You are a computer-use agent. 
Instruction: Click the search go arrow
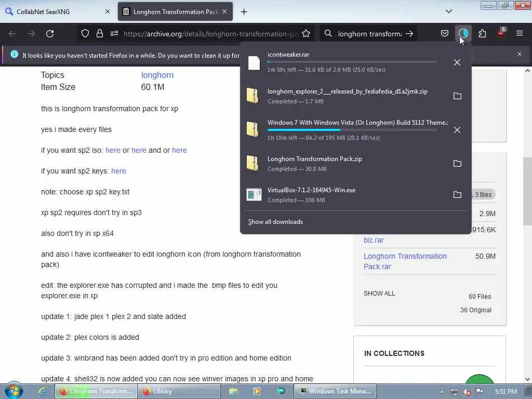click(409, 34)
